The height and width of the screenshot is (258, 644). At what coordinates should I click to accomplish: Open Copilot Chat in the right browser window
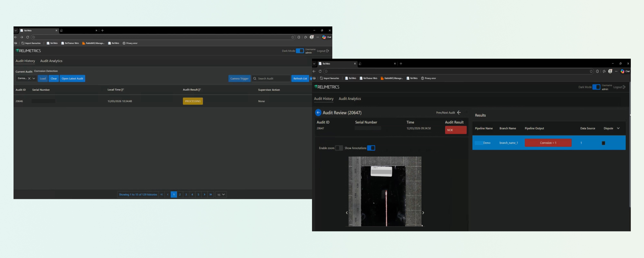tap(625, 71)
